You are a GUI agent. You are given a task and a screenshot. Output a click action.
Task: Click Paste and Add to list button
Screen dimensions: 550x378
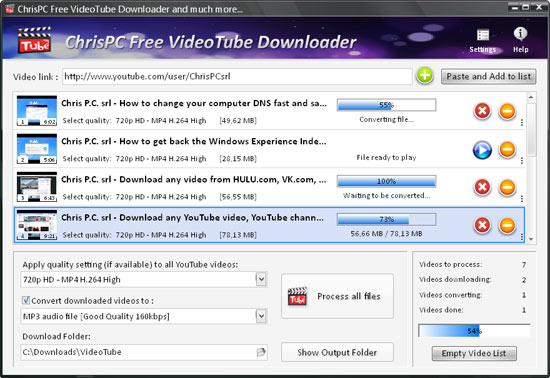489,76
